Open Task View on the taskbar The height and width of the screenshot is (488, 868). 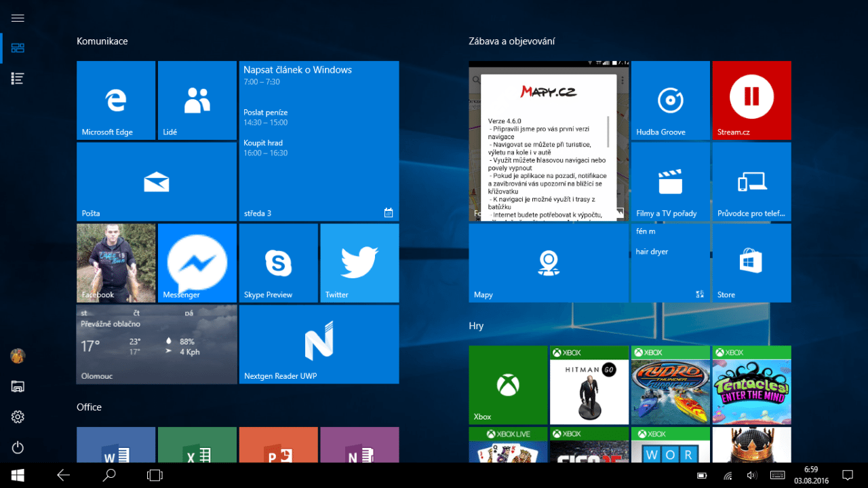[155, 475]
